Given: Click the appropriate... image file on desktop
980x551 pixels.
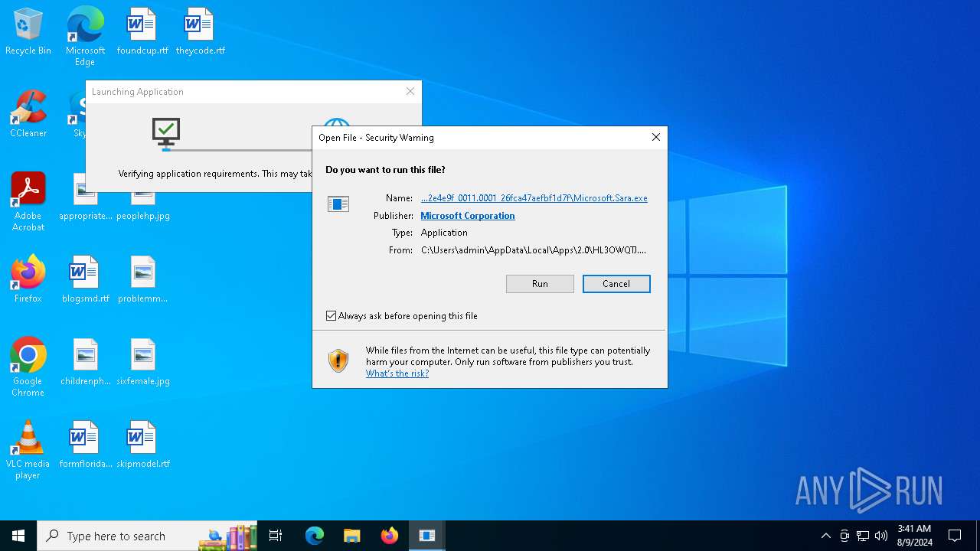Looking at the screenshot, I should click(x=85, y=197).
